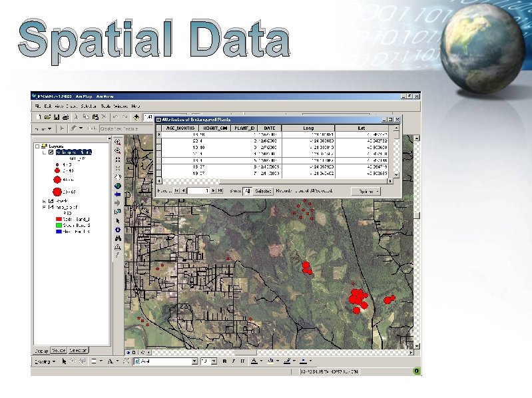The width and height of the screenshot is (532, 398).
Task: Open the Editor dropdown menu
Action: [x=43, y=129]
